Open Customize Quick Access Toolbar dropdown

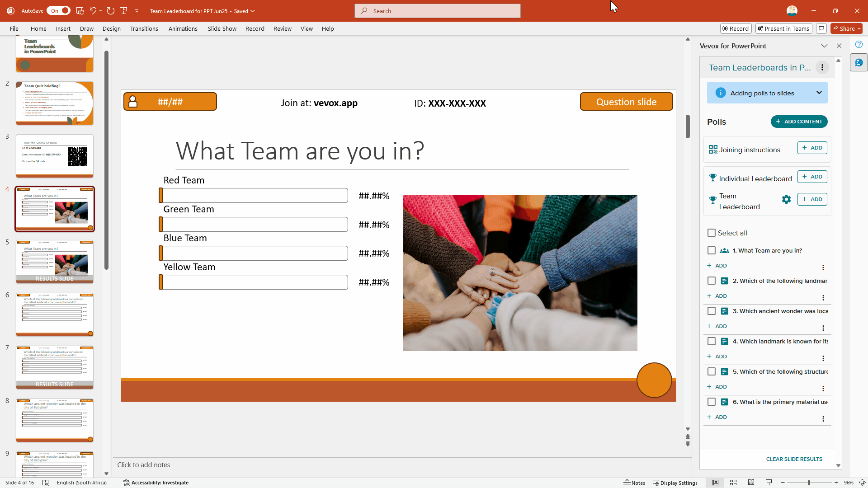pos(137,11)
